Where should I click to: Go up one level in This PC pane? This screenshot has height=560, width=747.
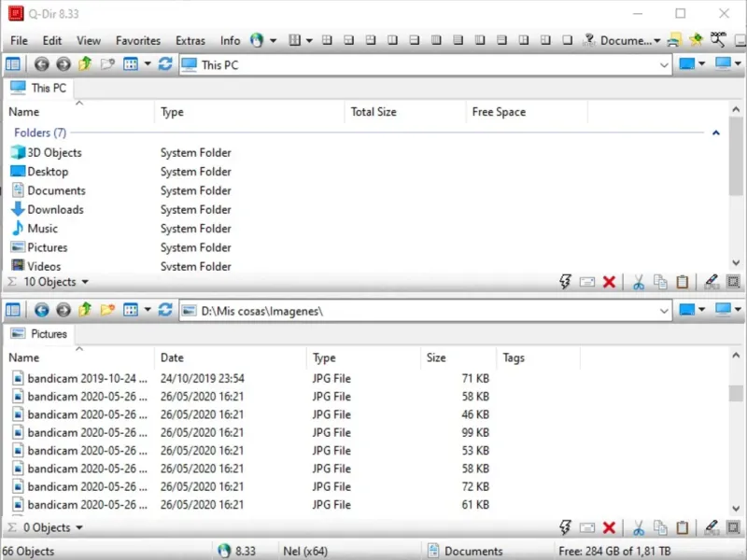[x=85, y=63]
